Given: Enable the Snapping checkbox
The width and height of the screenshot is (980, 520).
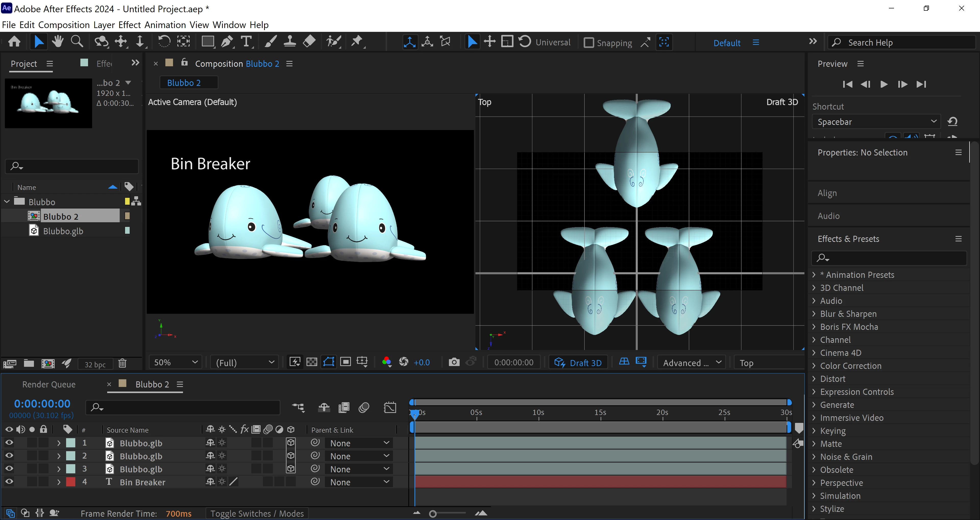Looking at the screenshot, I should tap(589, 43).
